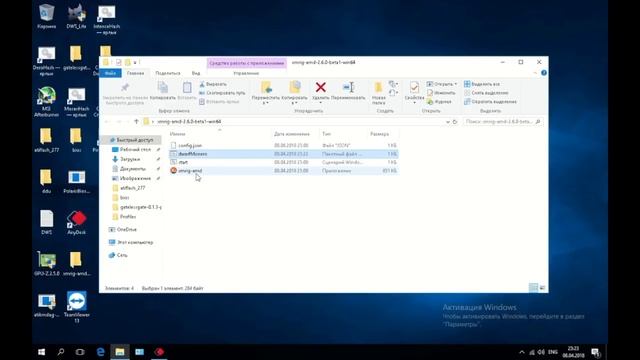Select This PC (Этот компьютер) in sidebar
Image resolution: width=640 pixels, height=360 pixels.
131,242
